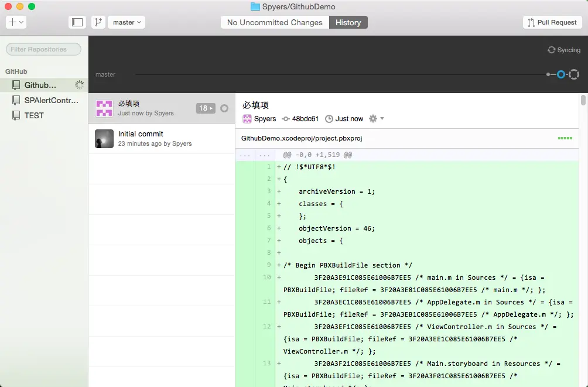
Task: Switch to No Uncommitted Changes tab
Action: click(275, 22)
